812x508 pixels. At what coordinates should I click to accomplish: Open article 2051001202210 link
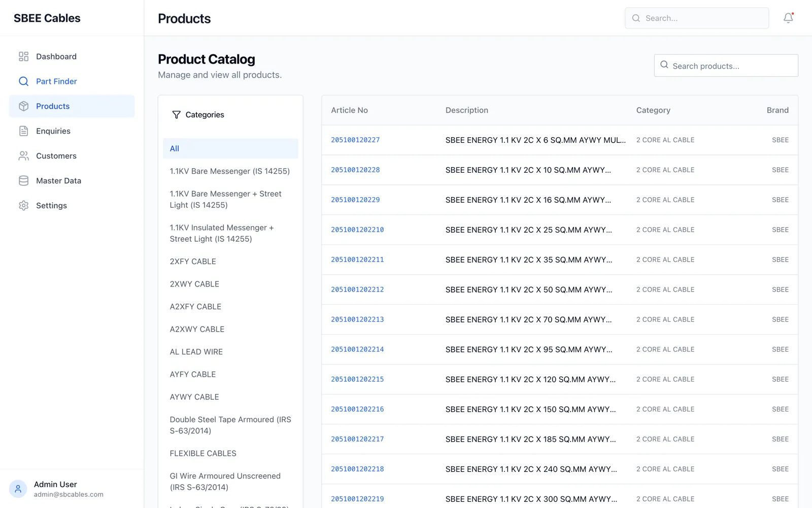click(x=357, y=230)
